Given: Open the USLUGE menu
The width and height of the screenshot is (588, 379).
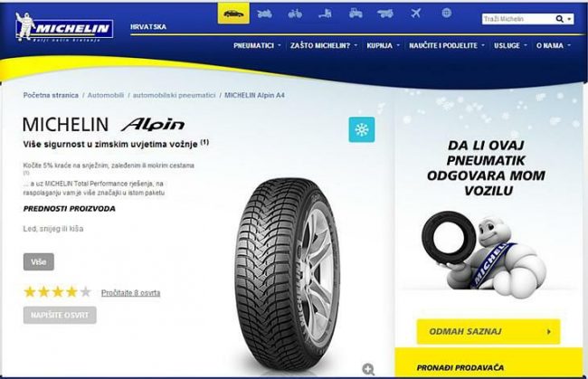Looking at the screenshot, I should point(510,45).
